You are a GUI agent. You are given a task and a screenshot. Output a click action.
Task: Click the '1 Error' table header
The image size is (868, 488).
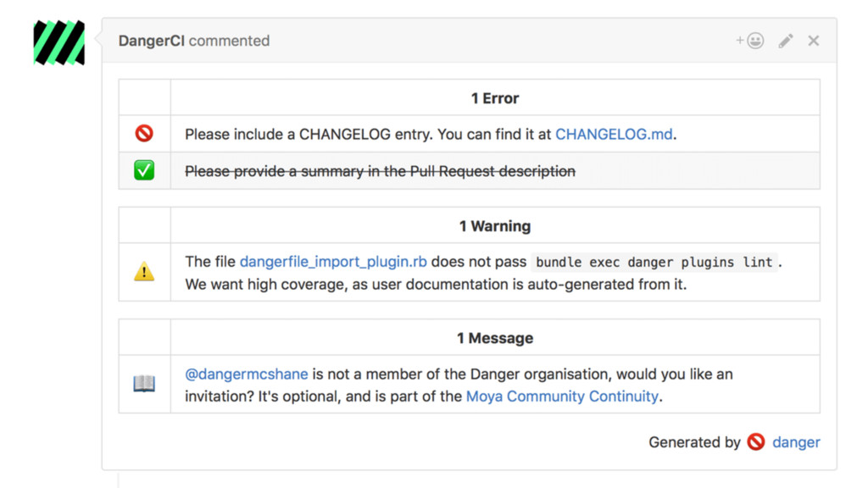pos(495,98)
